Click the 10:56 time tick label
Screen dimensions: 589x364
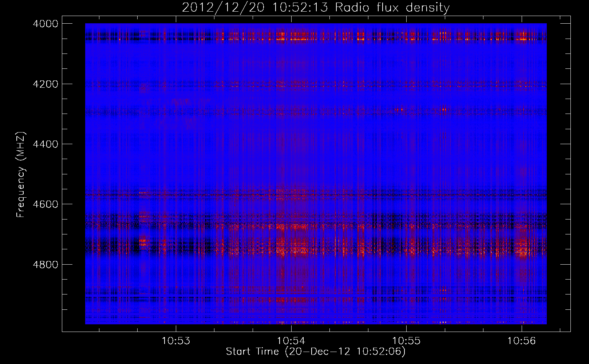tap(522, 341)
